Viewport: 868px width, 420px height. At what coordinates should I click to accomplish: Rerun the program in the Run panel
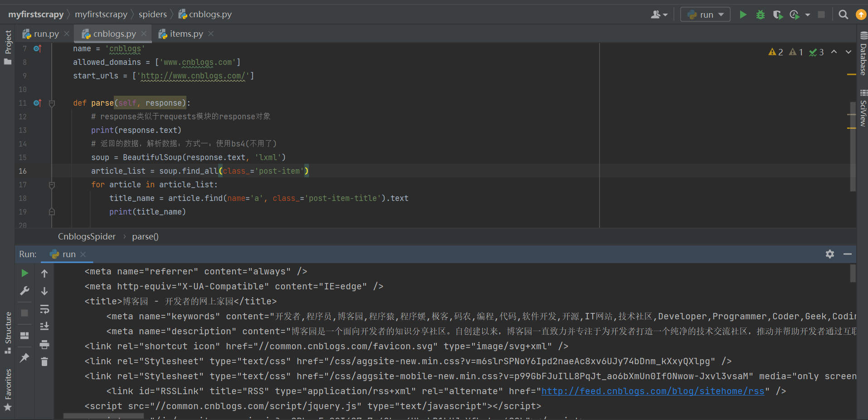point(25,273)
